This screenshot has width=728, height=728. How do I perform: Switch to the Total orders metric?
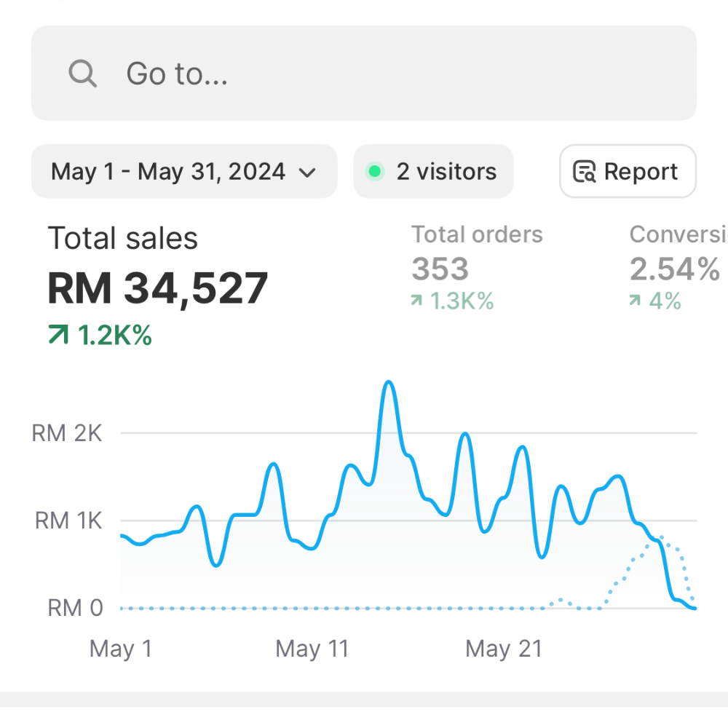point(477,234)
